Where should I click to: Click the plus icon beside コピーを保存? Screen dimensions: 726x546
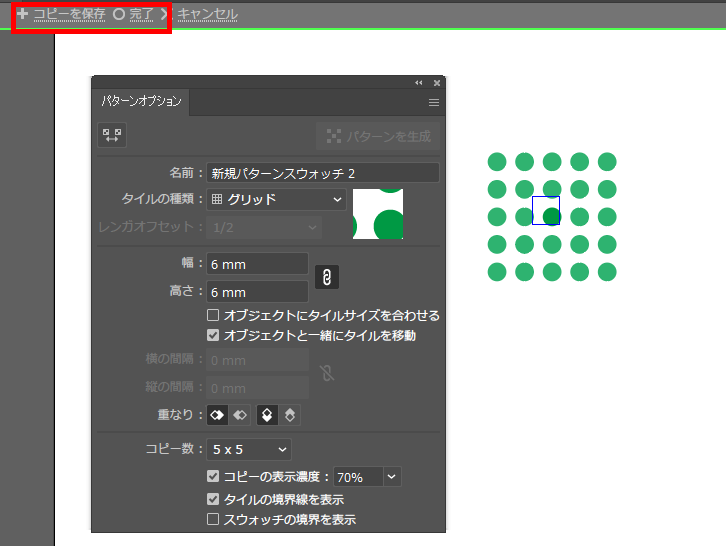22,14
